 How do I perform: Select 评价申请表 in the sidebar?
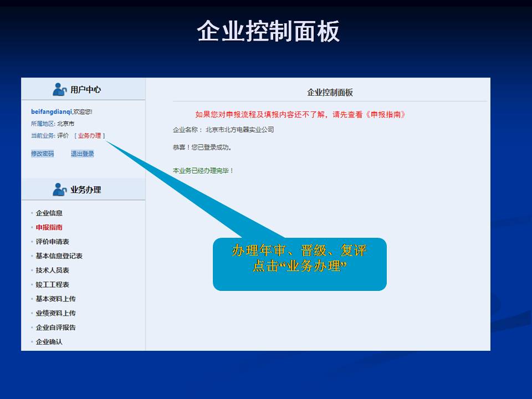click(x=53, y=242)
